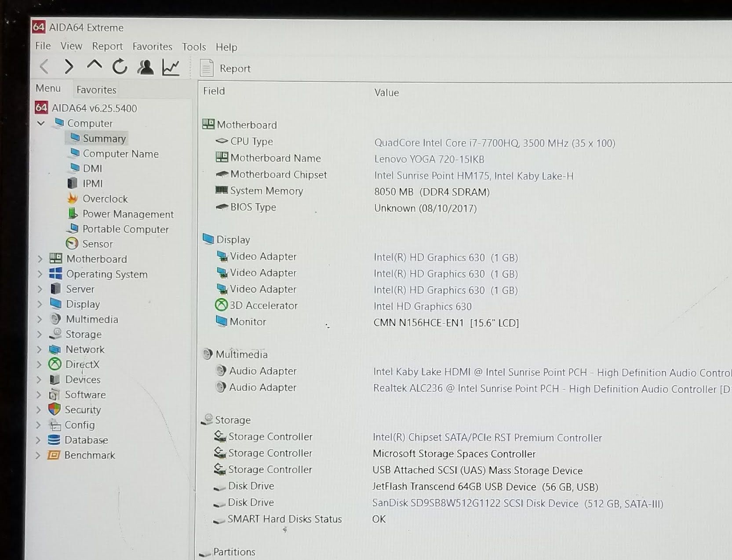Expand the Benchmark tree node
The height and width of the screenshot is (560, 732).
[x=38, y=455]
